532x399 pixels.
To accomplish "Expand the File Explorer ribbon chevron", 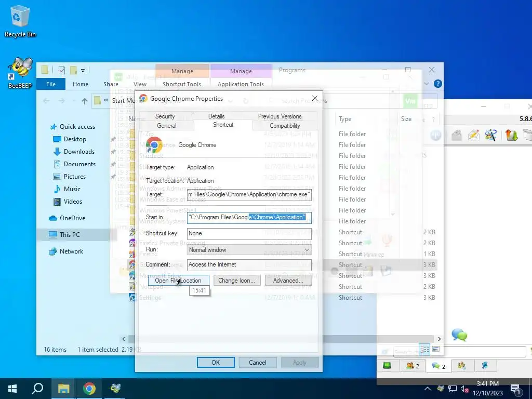I will (426, 84).
